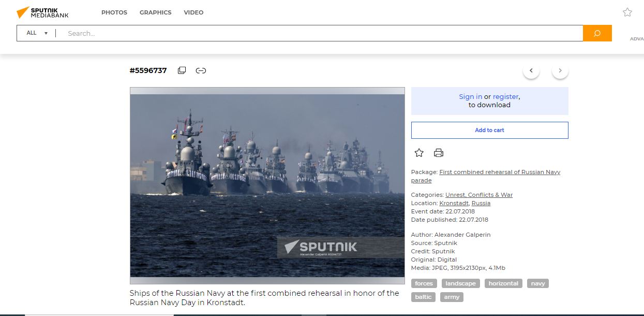Open favorites star in top right corner
The image size is (644, 316).
pos(627,12)
